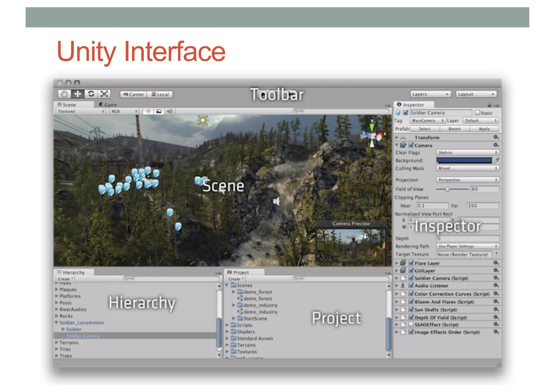The image size is (555, 392).
Task: Open Flare Layer gear menu
Action: point(496,263)
